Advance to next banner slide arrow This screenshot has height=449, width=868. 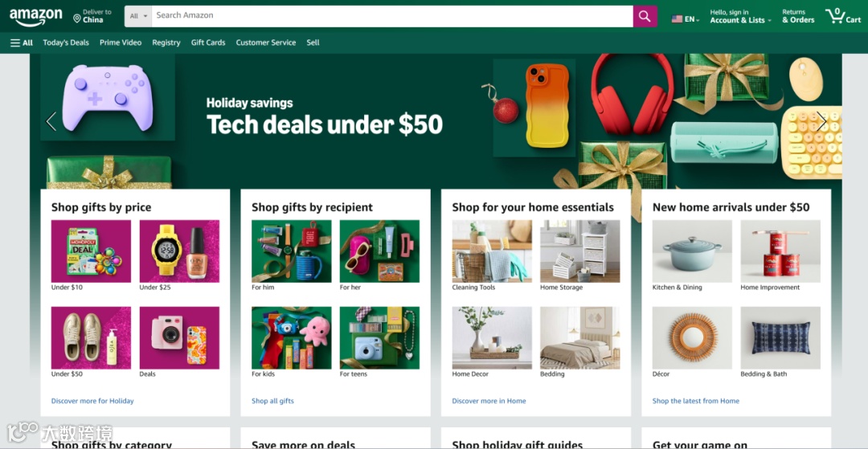pos(821,121)
